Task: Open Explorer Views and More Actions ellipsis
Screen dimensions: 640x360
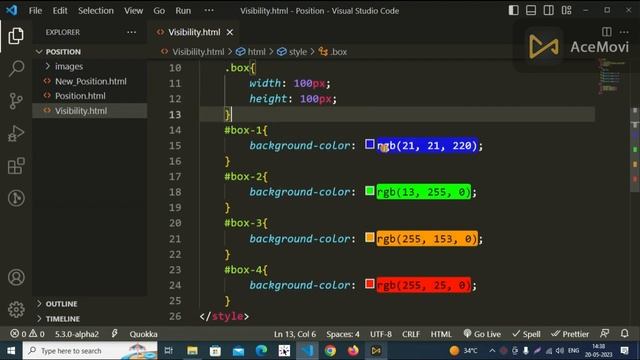Action: tap(131, 32)
